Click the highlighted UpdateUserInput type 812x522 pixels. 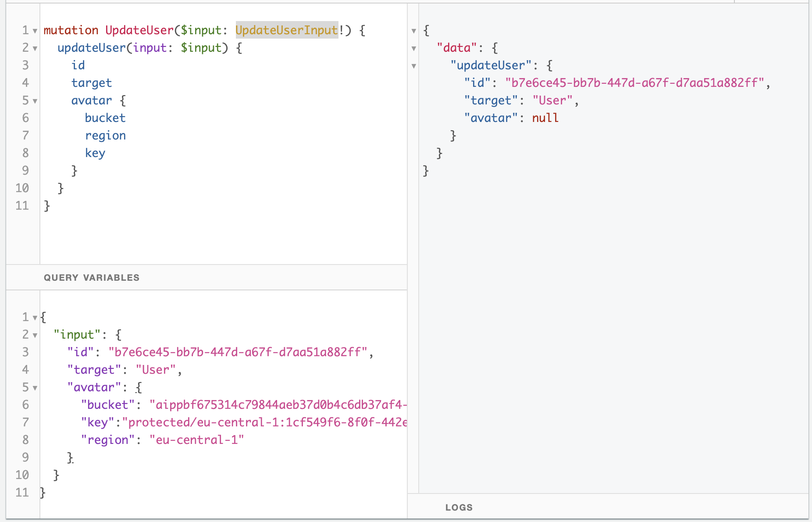(287, 30)
